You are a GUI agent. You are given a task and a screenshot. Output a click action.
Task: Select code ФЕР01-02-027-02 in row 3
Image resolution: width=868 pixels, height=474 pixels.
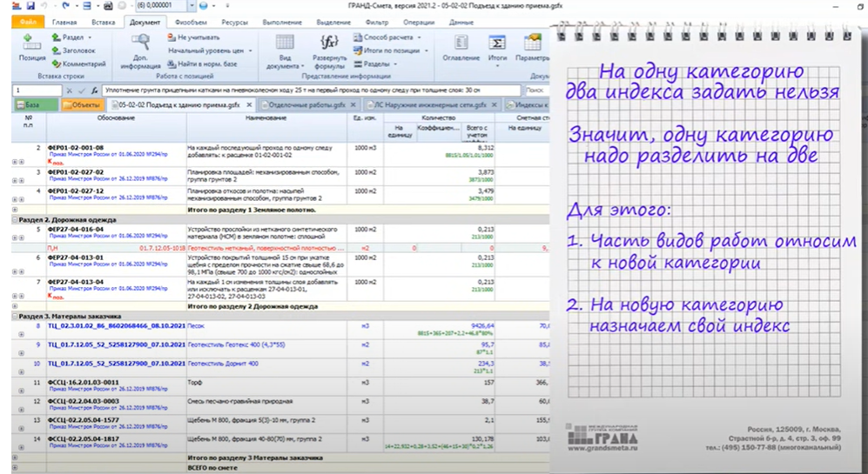75,172
